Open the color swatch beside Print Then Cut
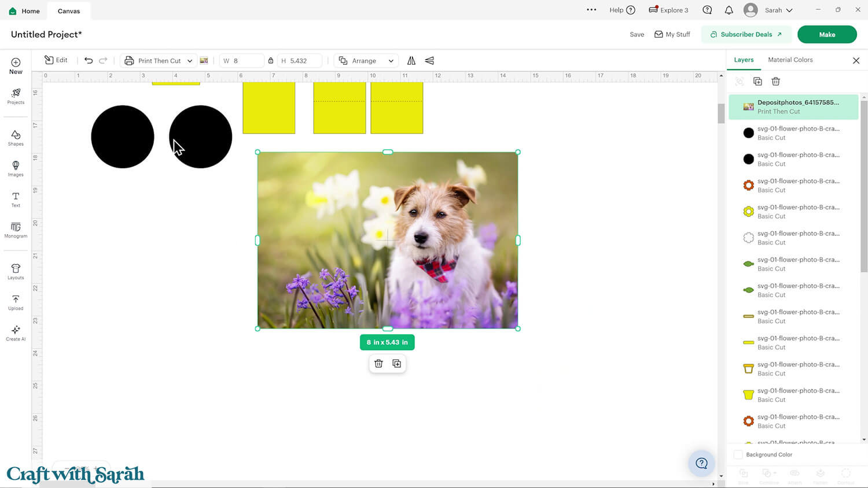868x488 pixels. click(x=204, y=61)
